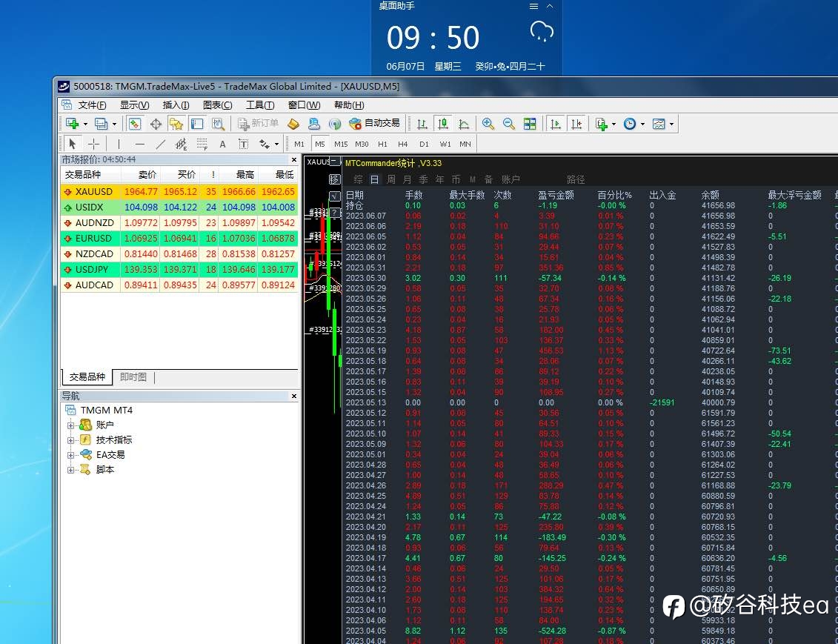Select the cursor arrow tool

pos(72,144)
